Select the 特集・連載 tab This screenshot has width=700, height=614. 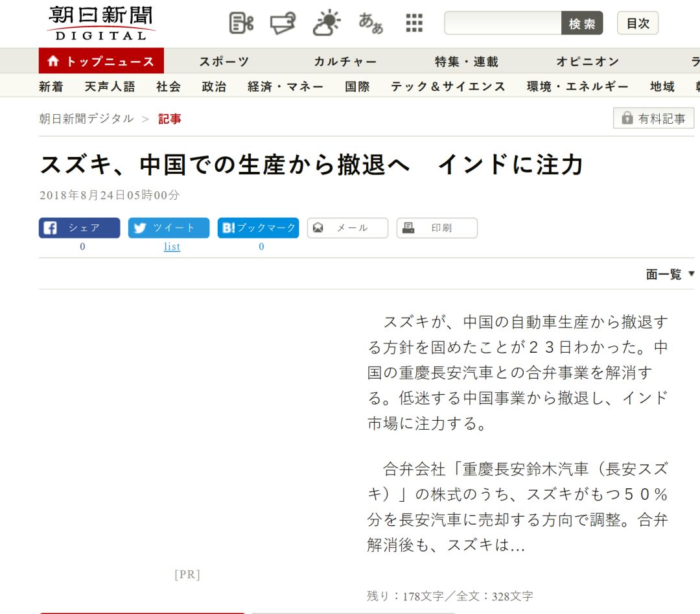coord(467,61)
